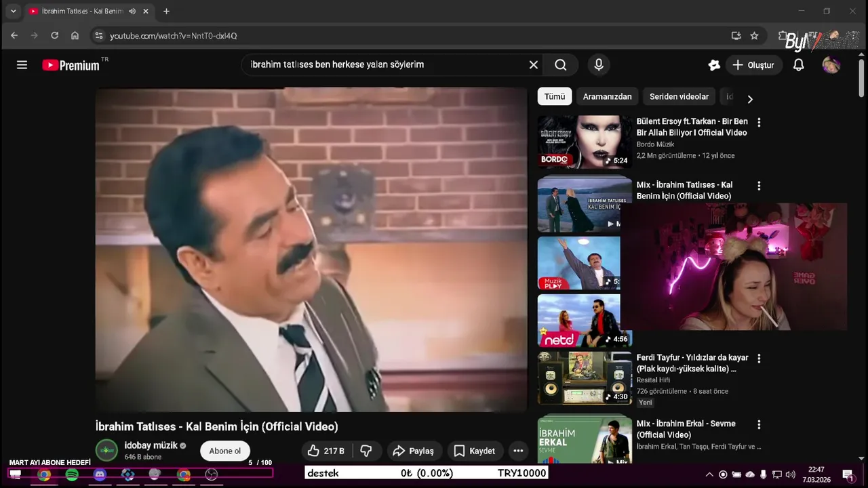The height and width of the screenshot is (488, 868).
Task: Click Bordo Müzik channel name
Action: (655, 144)
